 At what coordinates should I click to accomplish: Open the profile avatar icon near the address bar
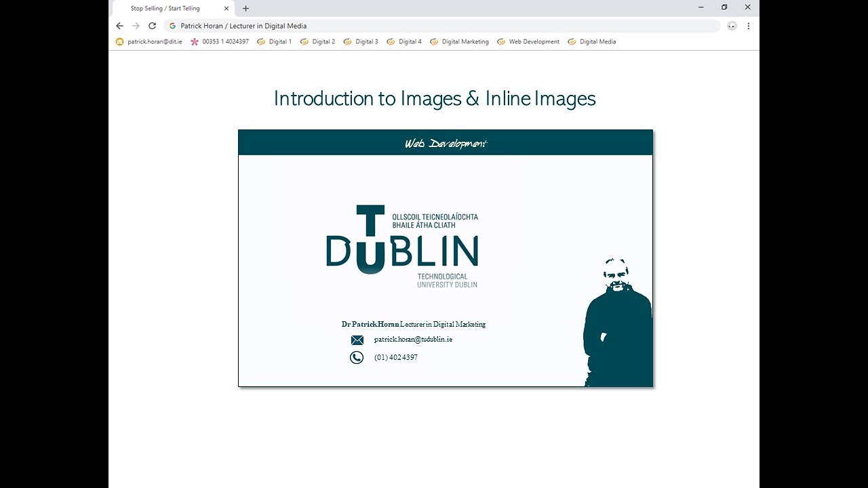732,26
